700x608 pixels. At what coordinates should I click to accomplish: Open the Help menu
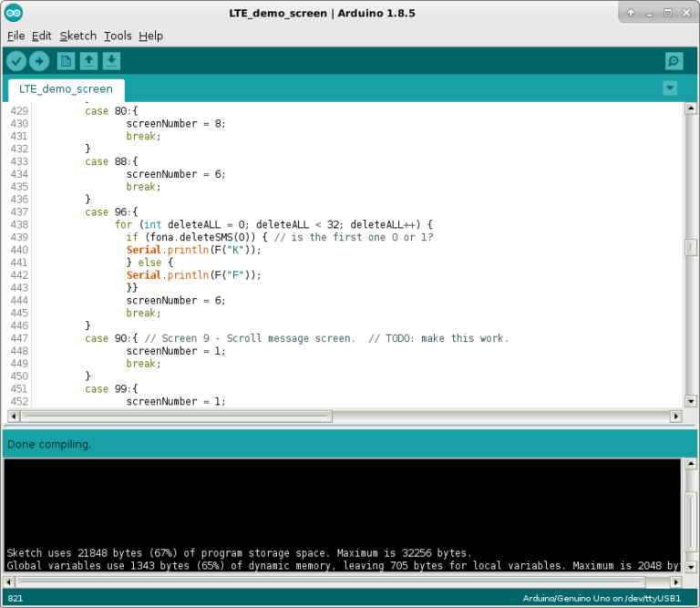click(x=150, y=36)
